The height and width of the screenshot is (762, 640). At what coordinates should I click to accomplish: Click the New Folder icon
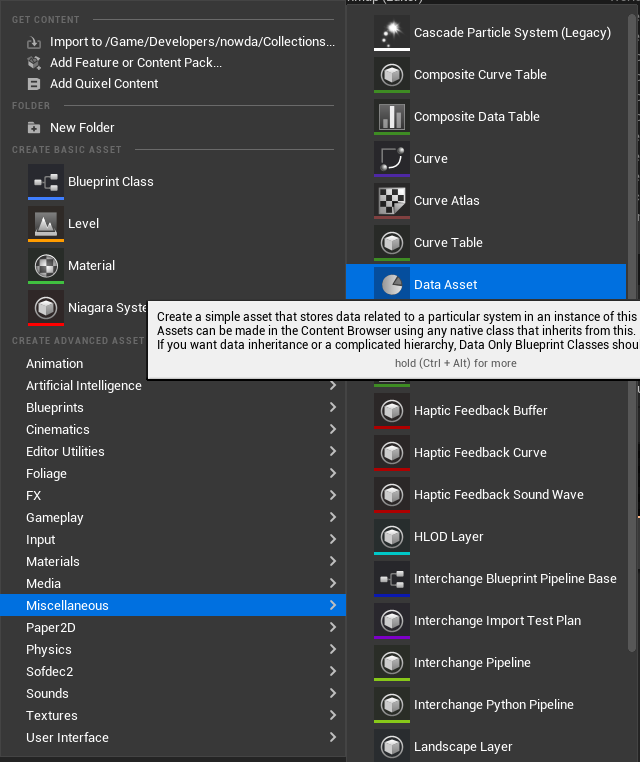tap(34, 128)
